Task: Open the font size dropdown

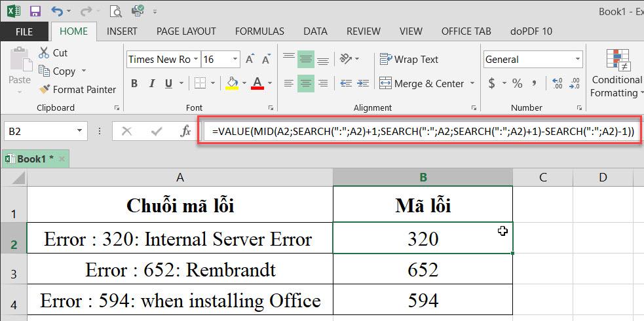Action: pyautogui.click(x=235, y=60)
